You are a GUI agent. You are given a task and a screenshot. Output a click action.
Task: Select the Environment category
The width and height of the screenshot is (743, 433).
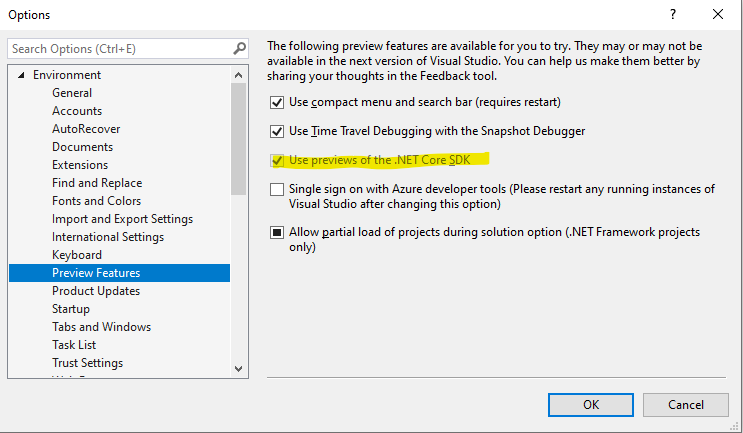67,75
